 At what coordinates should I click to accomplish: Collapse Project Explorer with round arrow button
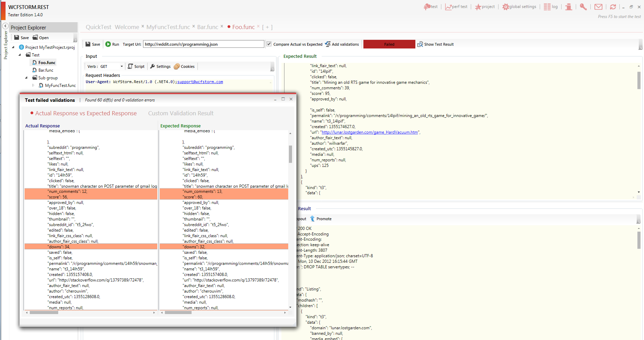point(5,26)
